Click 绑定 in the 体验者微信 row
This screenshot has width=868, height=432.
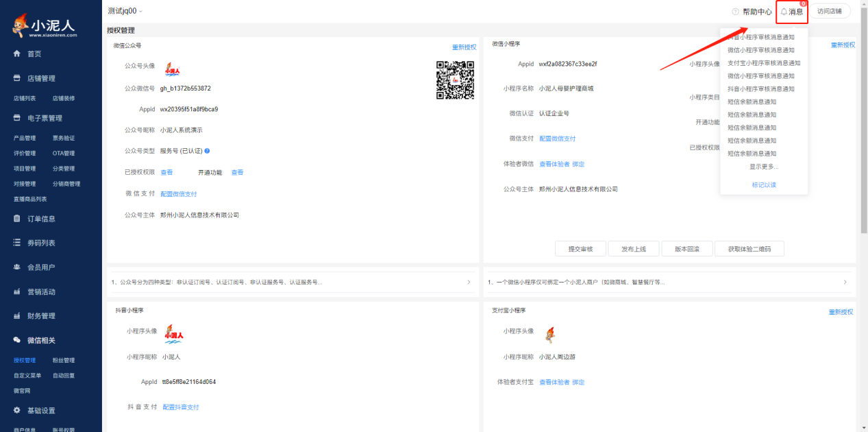579,164
